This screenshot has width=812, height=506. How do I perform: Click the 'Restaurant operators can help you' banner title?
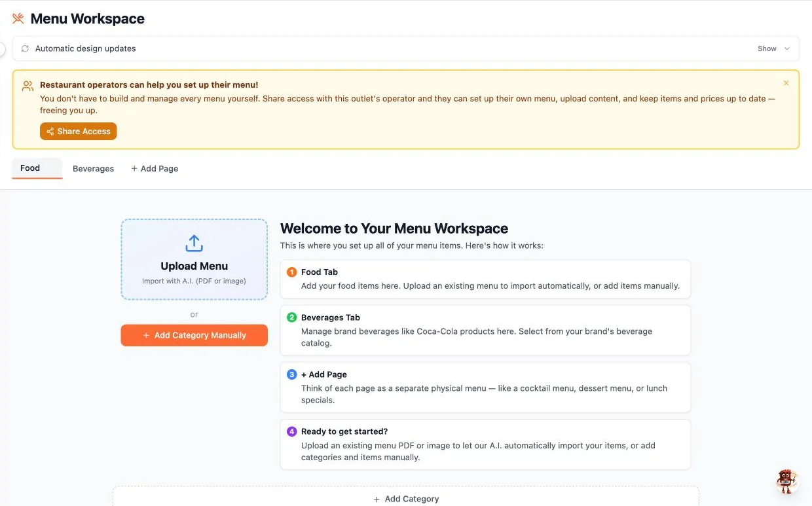(149, 84)
